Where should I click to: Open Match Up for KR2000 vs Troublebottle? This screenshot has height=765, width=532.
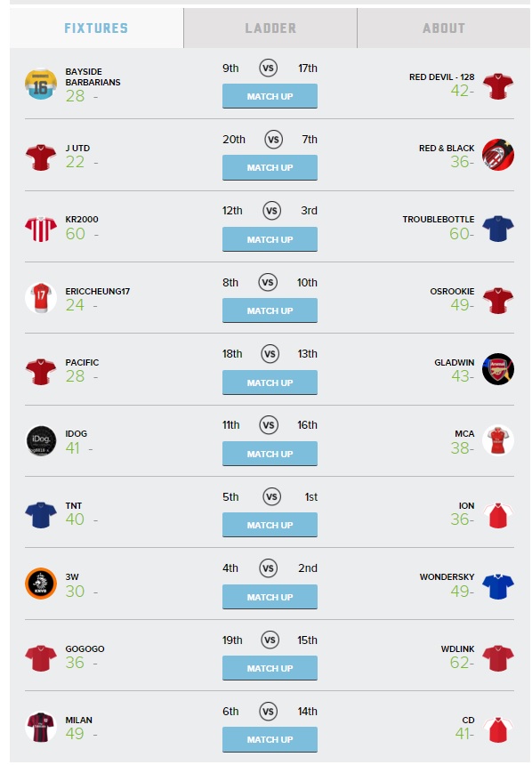tap(270, 239)
